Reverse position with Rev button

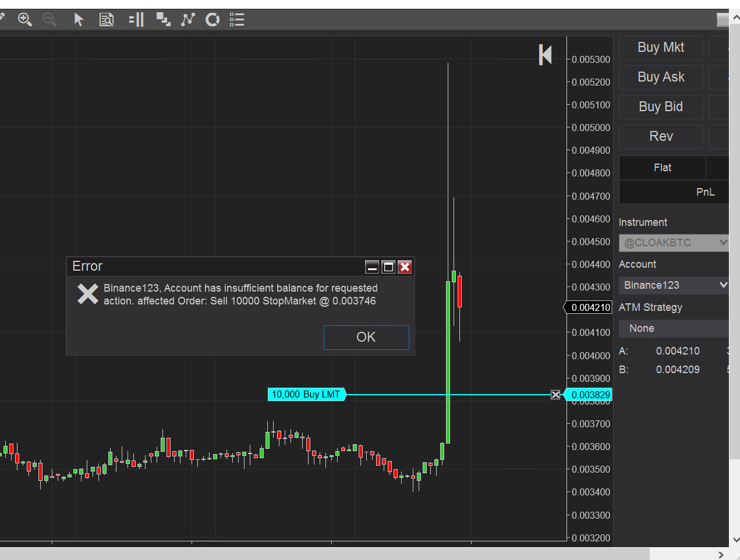661,137
